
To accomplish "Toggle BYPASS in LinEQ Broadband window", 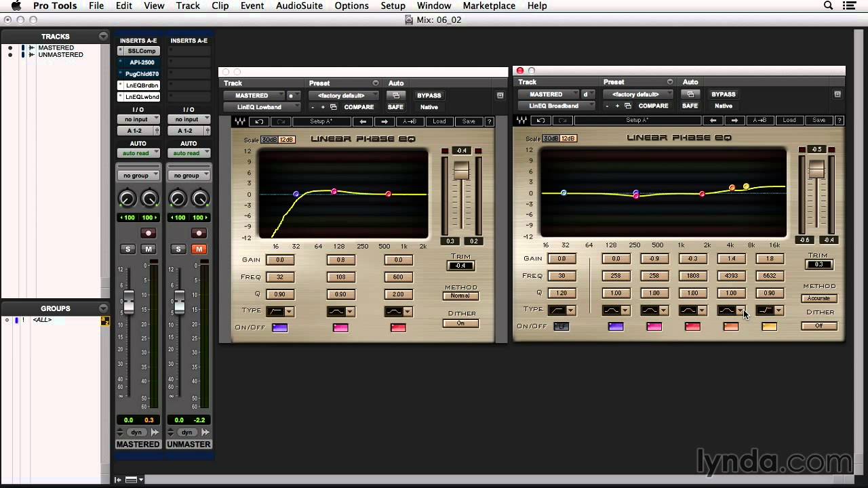I will pyautogui.click(x=724, y=94).
